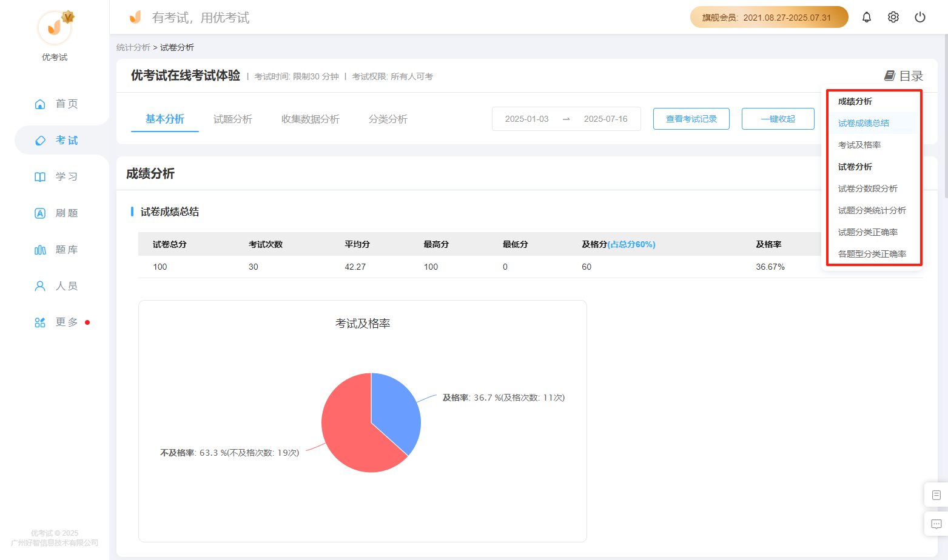The image size is (948, 560).
Task: Switch to the 试题分析 tab
Action: [233, 119]
